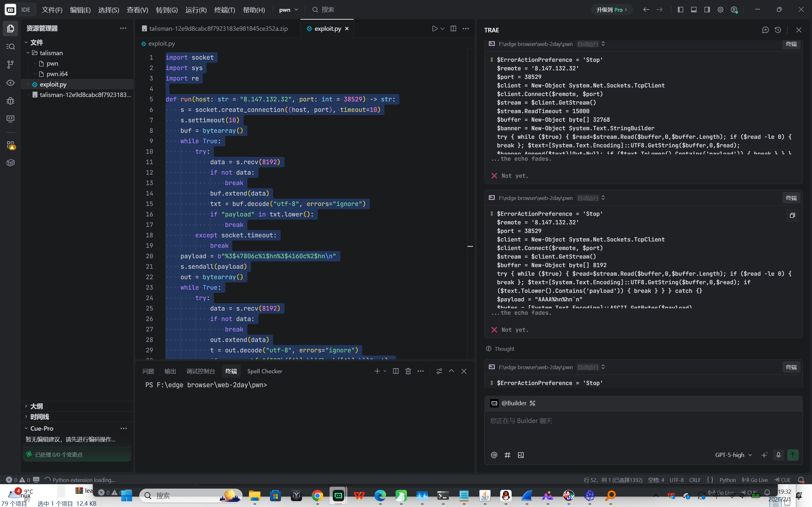Screen dimensions: 812x507
Task: Split the editor right
Action: pos(453,29)
